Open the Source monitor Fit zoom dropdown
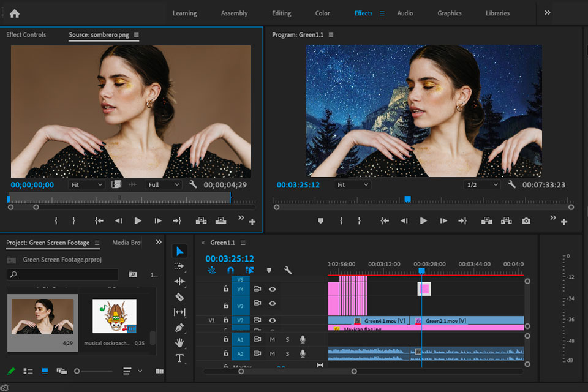The width and height of the screenshot is (588, 392). [x=87, y=184]
